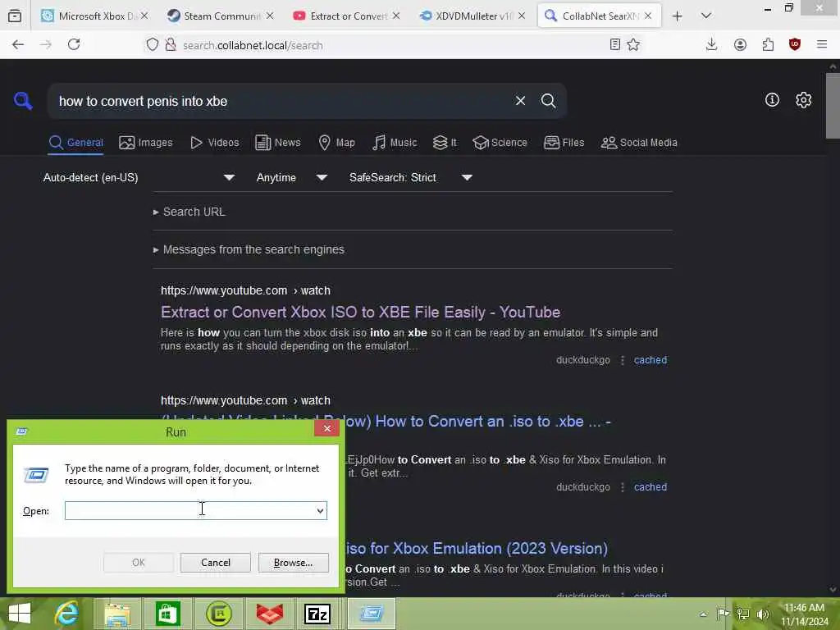The image size is (840, 630).
Task: Open the Windows Start button
Action: pyautogui.click(x=20, y=614)
